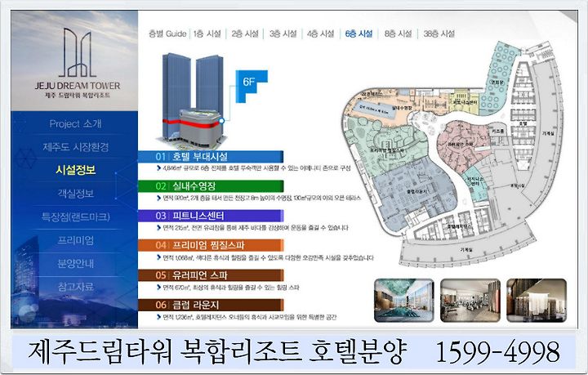
Task: Switch to the 8층 시설 tab
Action: tap(398, 33)
